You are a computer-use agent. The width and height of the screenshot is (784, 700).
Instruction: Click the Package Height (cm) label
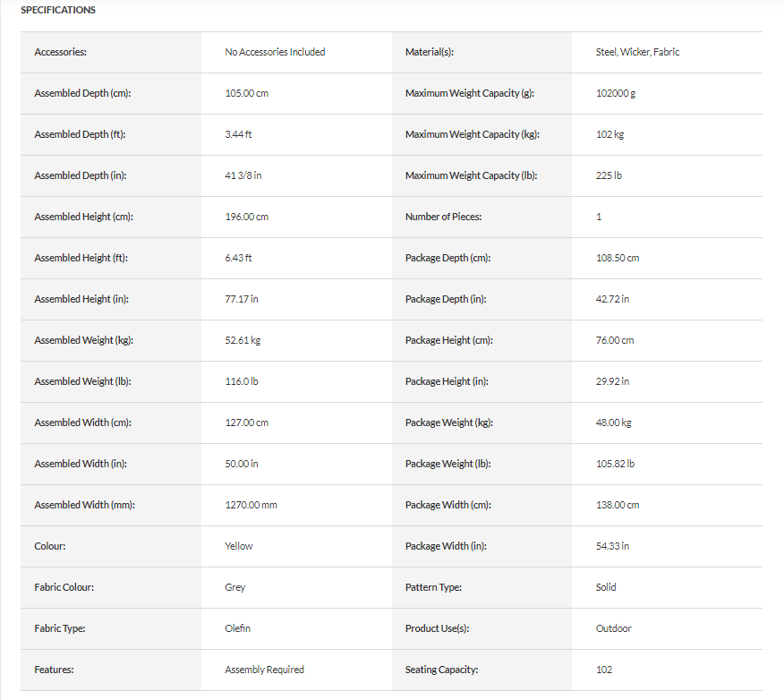point(449,340)
